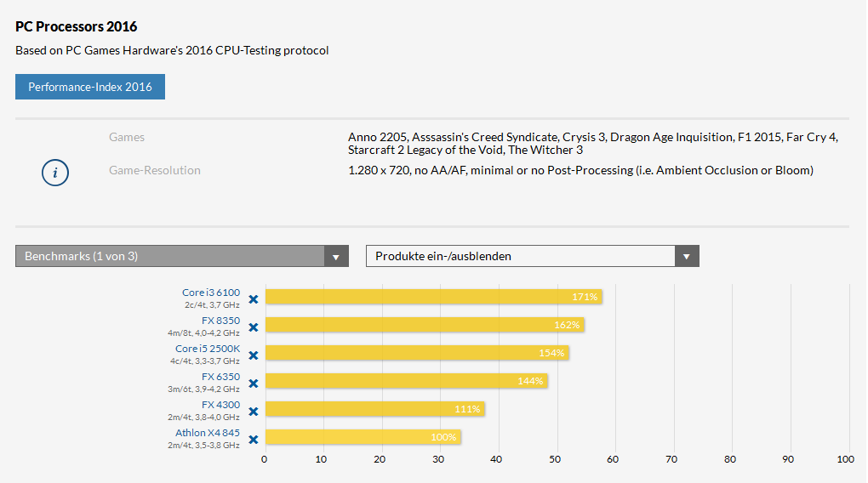Open the Athlon X4 845 link
Image resolution: width=868 pixels, height=483 pixels.
208,433
